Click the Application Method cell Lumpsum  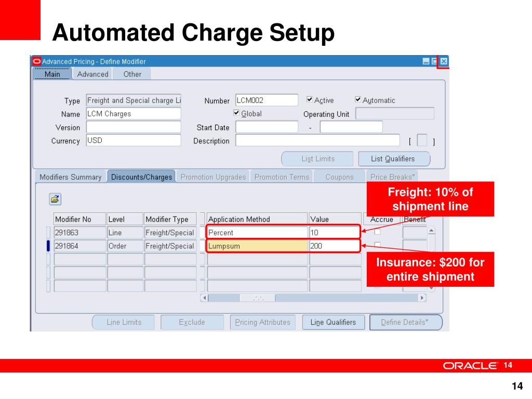[x=257, y=246]
